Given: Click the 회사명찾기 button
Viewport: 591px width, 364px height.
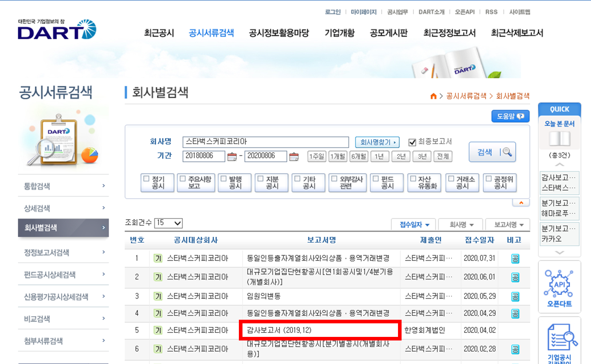Looking at the screenshot, I should pyautogui.click(x=378, y=142).
